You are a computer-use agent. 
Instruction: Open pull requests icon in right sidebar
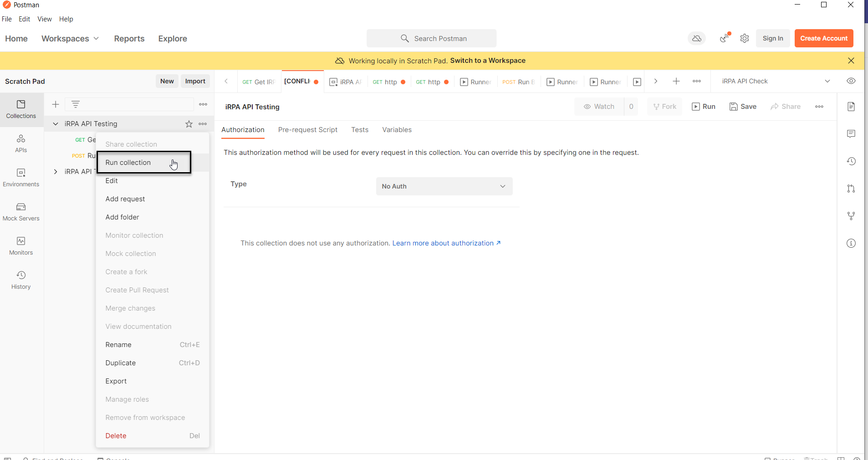(x=851, y=189)
